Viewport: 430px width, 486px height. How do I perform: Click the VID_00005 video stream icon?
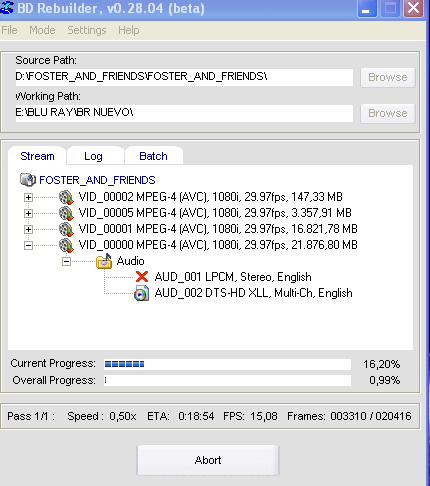pyautogui.click(x=66, y=213)
